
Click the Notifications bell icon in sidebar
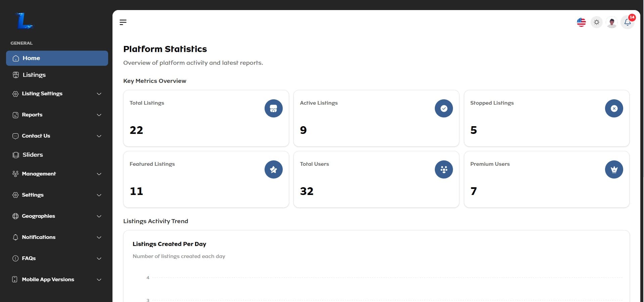[x=15, y=237]
